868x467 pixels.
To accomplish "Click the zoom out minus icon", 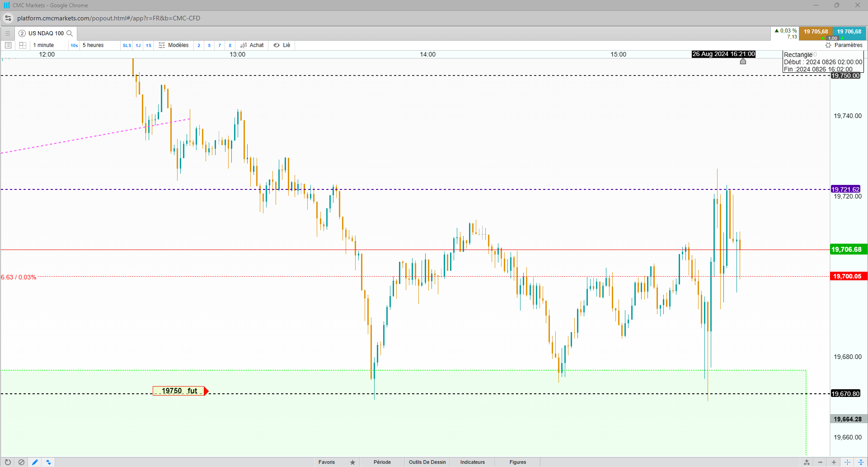I will (820, 462).
